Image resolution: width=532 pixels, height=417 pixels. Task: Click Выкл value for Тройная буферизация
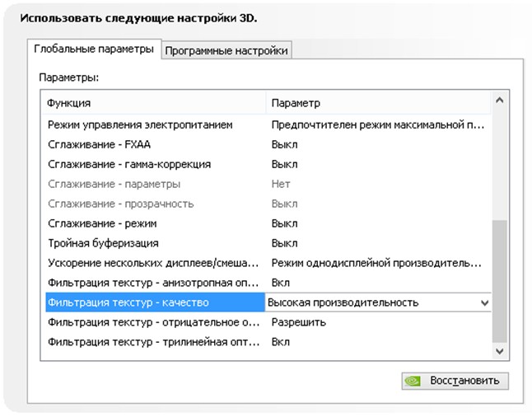point(284,243)
